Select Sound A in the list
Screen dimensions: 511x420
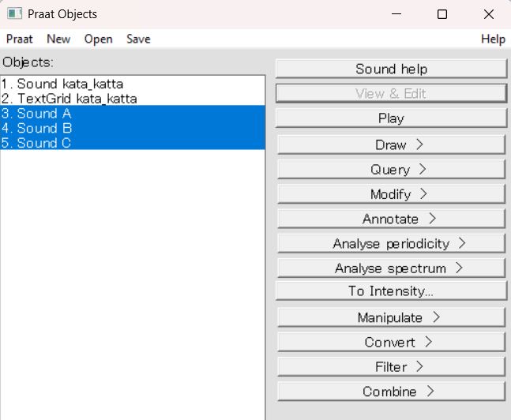pos(133,114)
